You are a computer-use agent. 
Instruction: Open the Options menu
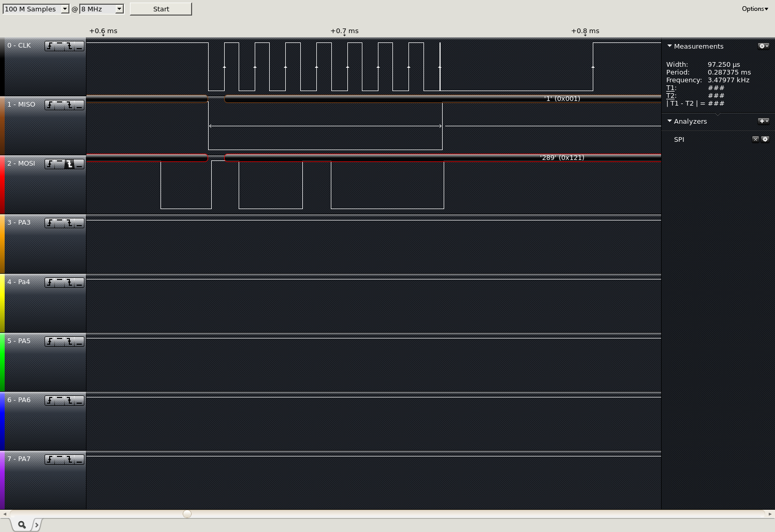(x=754, y=9)
